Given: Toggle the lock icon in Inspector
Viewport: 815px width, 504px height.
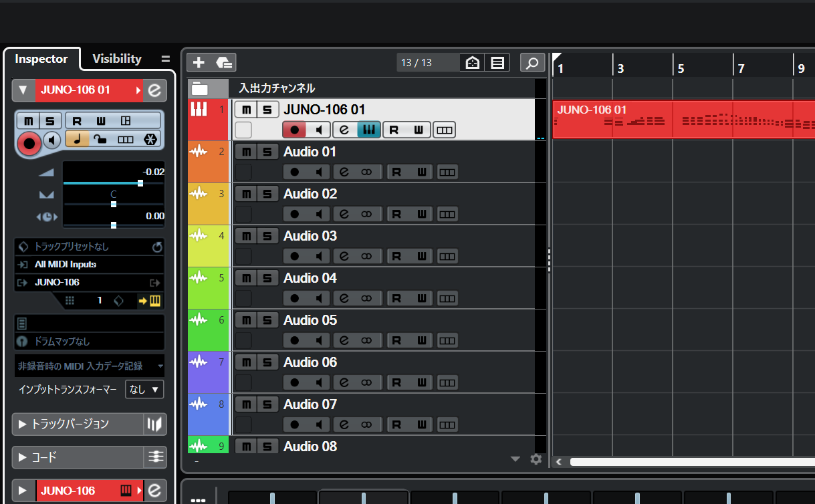Looking at the screenshot, I should [100, 139].
